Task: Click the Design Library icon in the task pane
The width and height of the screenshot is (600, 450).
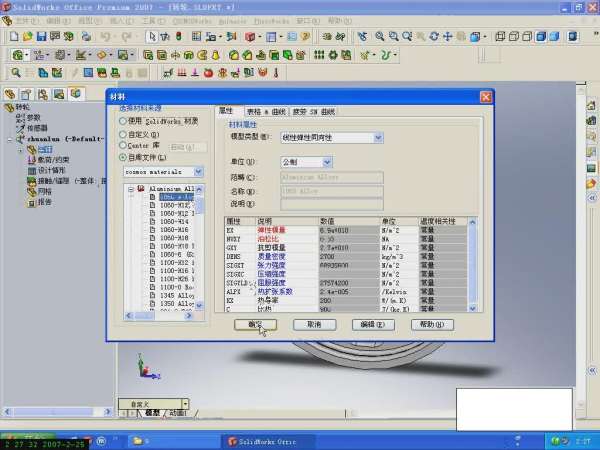Action: [591, 121]
